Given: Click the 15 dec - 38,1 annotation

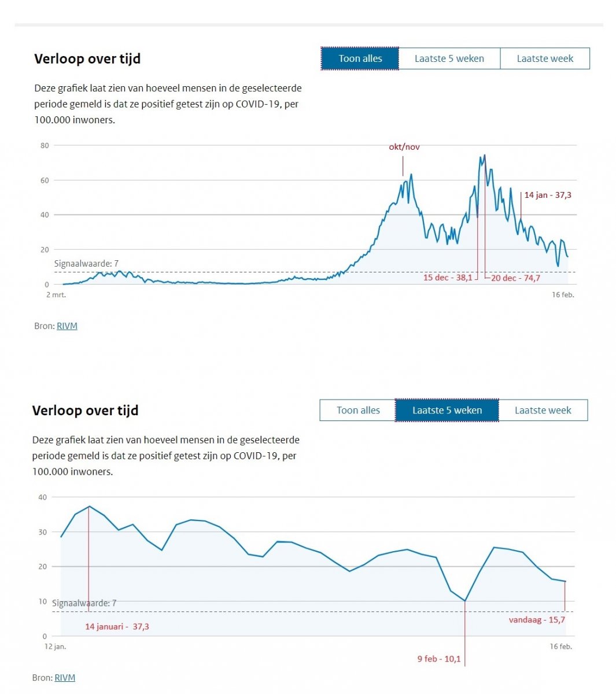Looking at the screenshot, I should [x=448, y=278].
